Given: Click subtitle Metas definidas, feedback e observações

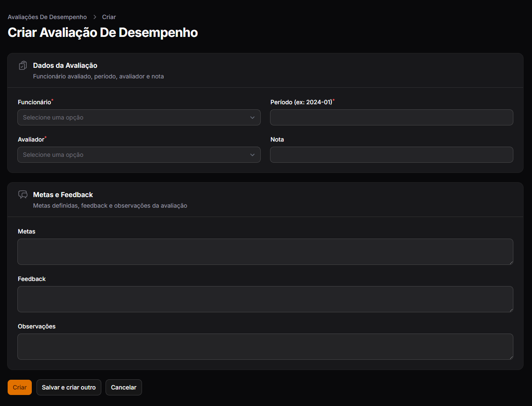Looking at the screenshot, I should 110,206.
